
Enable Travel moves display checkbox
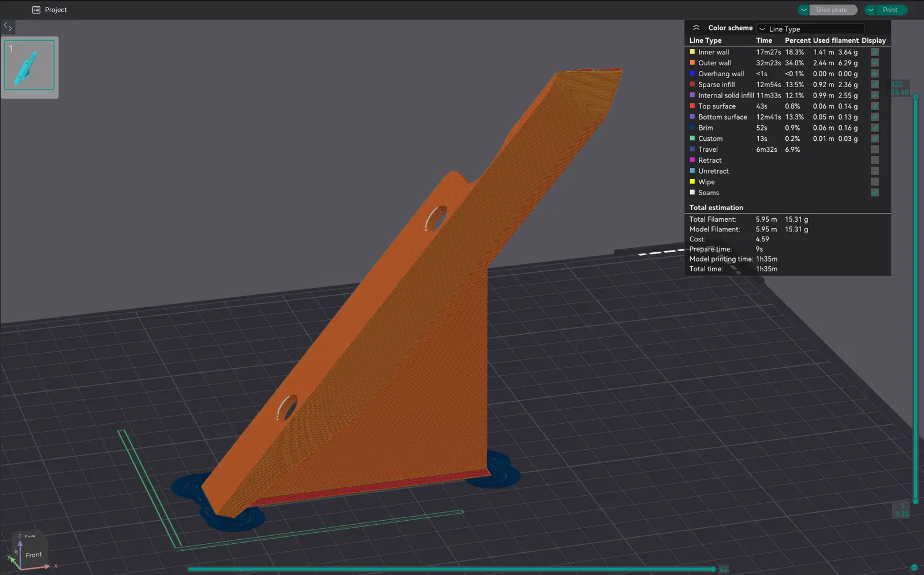pos(875,150)
